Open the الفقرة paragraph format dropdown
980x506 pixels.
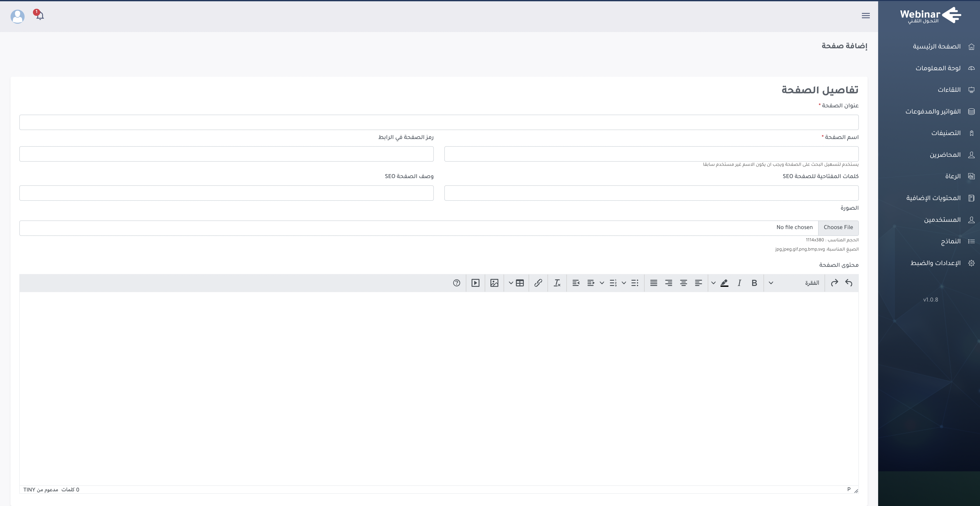coord(794,283)
